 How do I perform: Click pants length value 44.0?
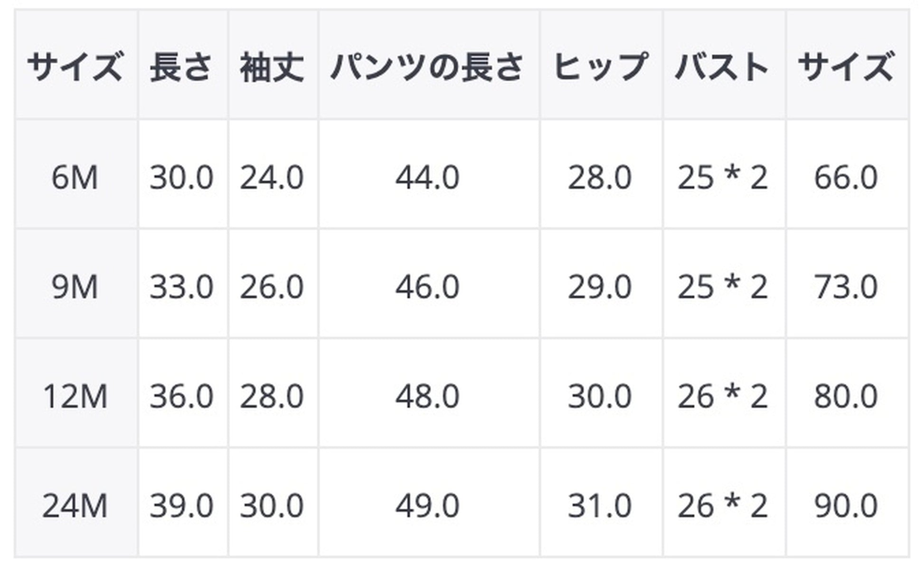tap(428, 178)
